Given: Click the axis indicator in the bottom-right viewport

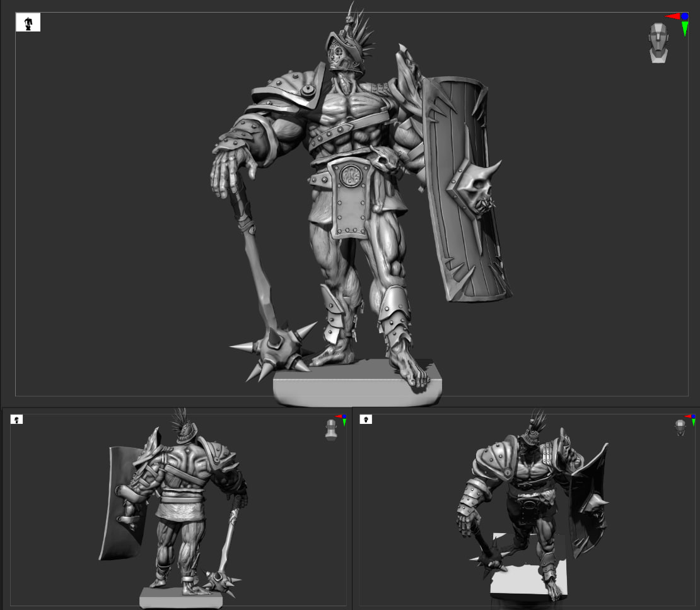Looking at the screenshot, I should point(691,419).
